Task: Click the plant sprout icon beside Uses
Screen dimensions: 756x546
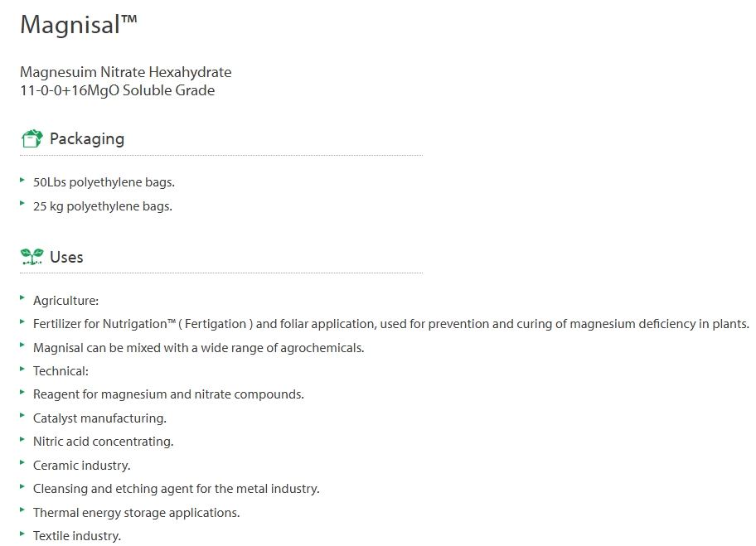Action: (x=31, y=257)
